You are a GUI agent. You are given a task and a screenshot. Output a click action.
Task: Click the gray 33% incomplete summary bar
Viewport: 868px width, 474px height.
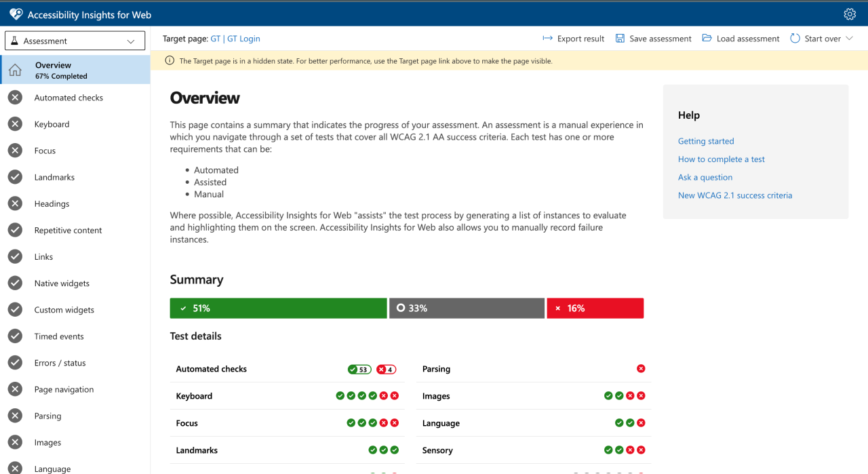[467, 308]
